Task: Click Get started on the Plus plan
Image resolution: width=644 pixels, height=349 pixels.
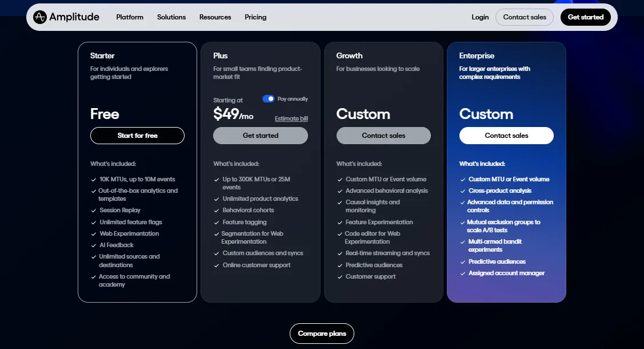Action: pos(261,136)
